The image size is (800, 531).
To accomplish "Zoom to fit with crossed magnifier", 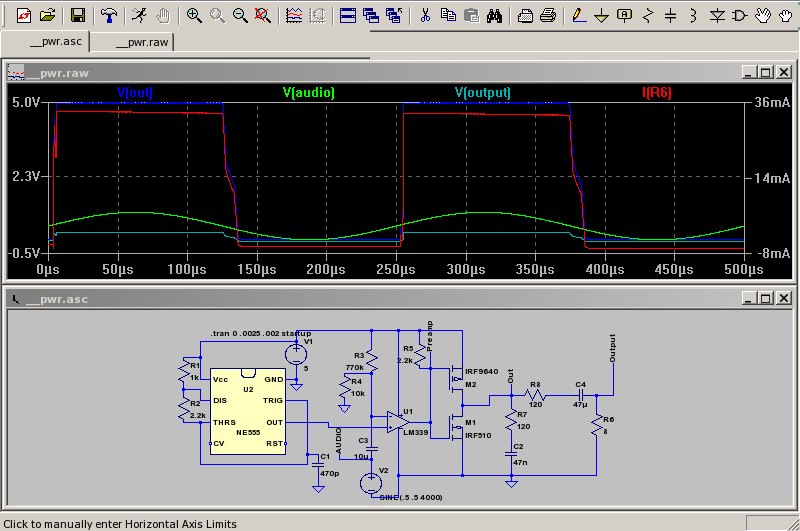I will tap(263, 15).
